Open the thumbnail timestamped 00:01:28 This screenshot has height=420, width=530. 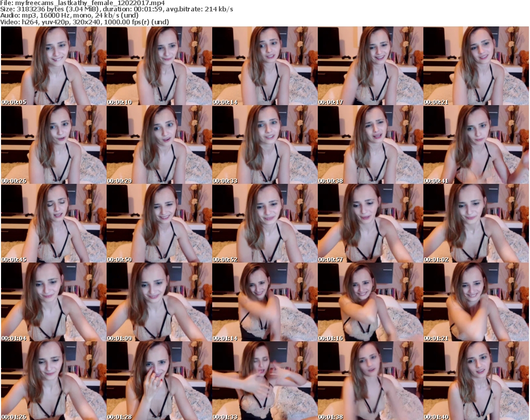pyautogui.click(x=159, y=381)
